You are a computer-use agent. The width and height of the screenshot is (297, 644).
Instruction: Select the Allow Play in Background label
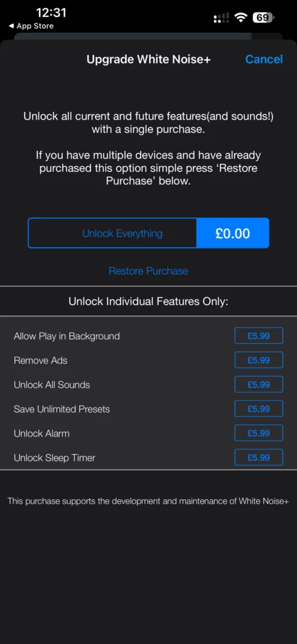point(67,336)
